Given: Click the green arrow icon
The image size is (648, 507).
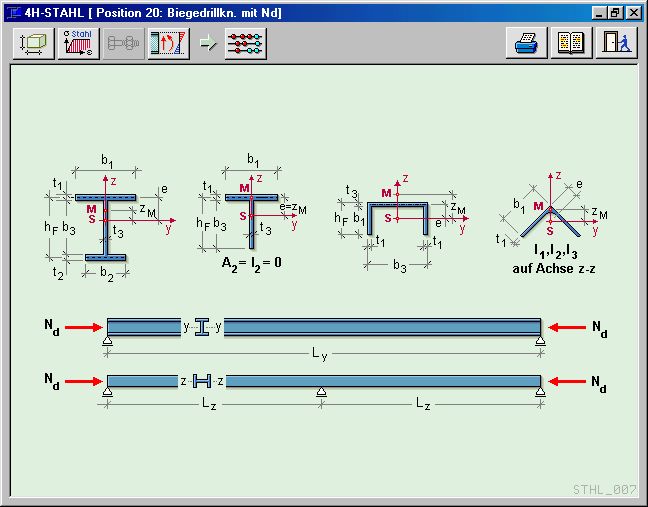Looking at the screenshot, I should pos(207,44).
